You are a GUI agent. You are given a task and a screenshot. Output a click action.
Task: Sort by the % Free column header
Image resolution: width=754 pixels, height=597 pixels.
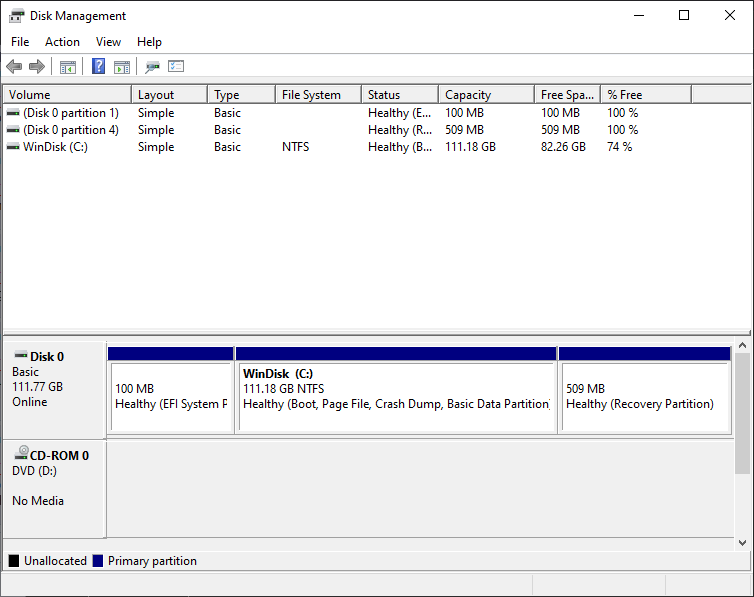point(646,95)
